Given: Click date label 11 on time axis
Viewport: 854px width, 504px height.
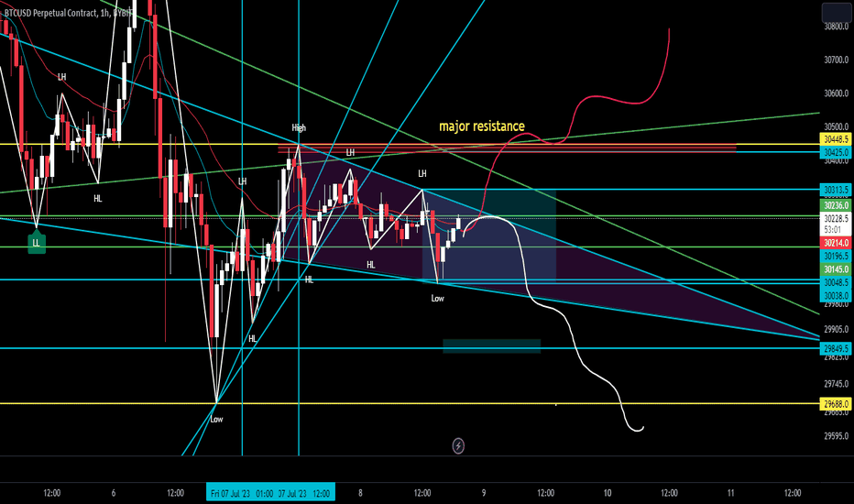Looking at the screenshot, I should point(731,493).
